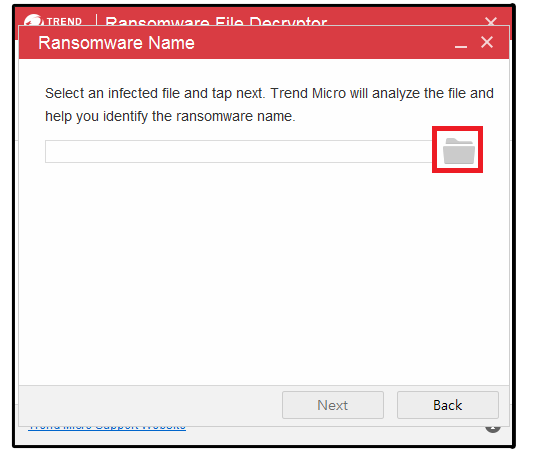
Task: Click the gray footer bar beside Next
Action: (x=150, y=406)
